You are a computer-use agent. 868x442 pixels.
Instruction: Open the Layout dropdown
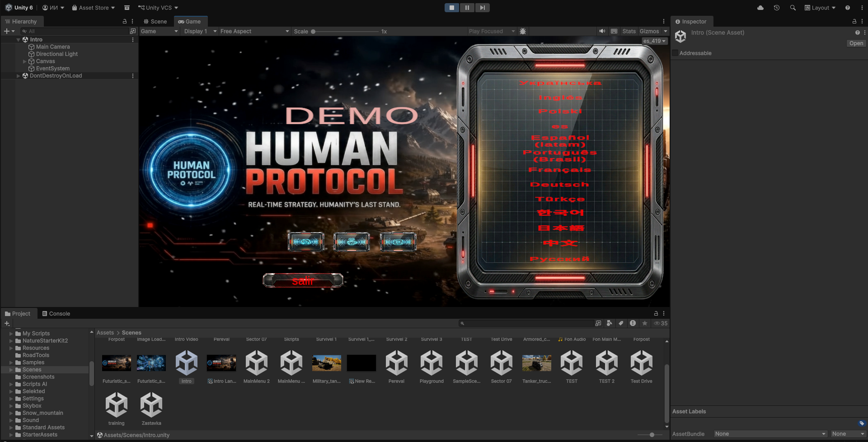pyautogui.click(x=820, y=8)
